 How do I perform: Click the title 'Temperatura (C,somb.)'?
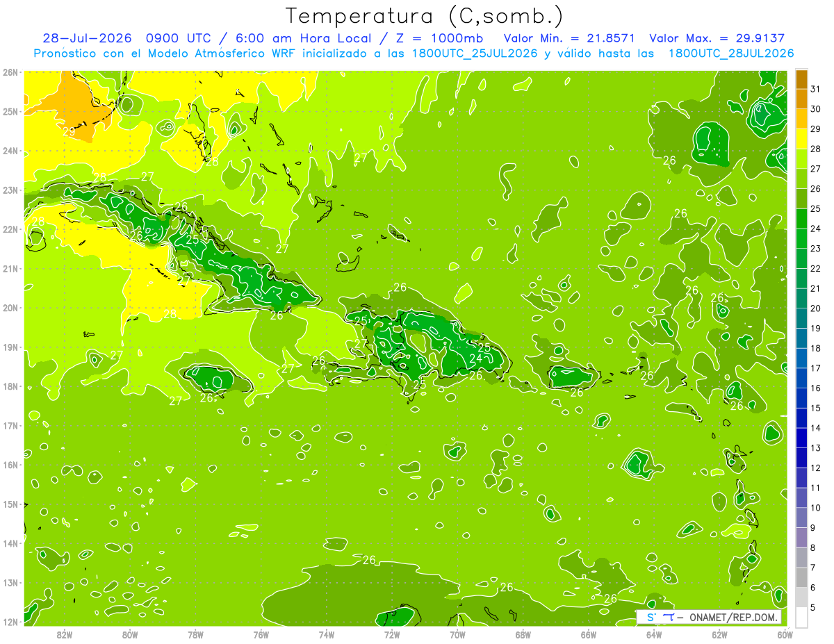[424, 16]
